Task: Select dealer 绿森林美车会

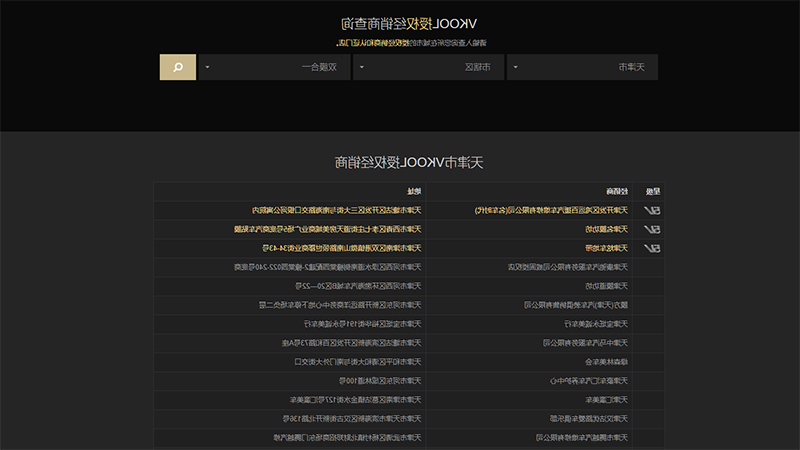Action: coord(606,362)
